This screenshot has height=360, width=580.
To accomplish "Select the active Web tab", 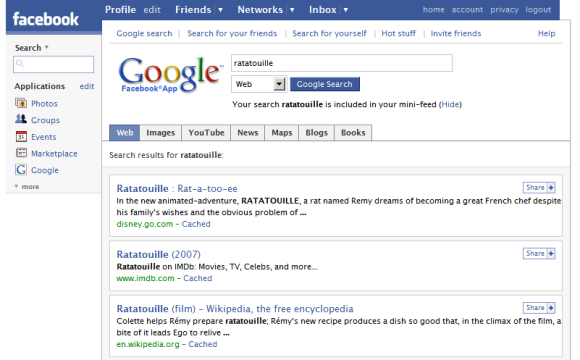I will (x=125, y=133).
